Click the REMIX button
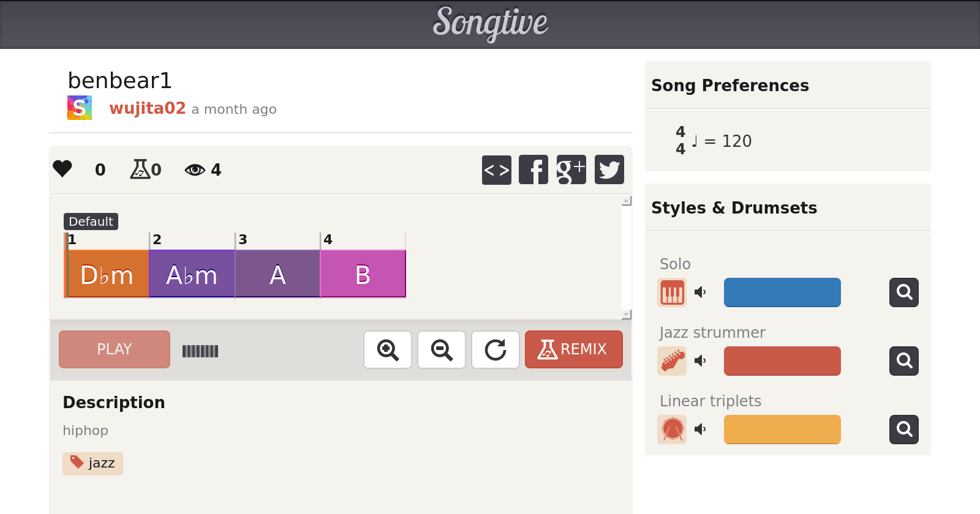Image resolution: width=980 pixels, height=514 pixels. coord(574,349)
